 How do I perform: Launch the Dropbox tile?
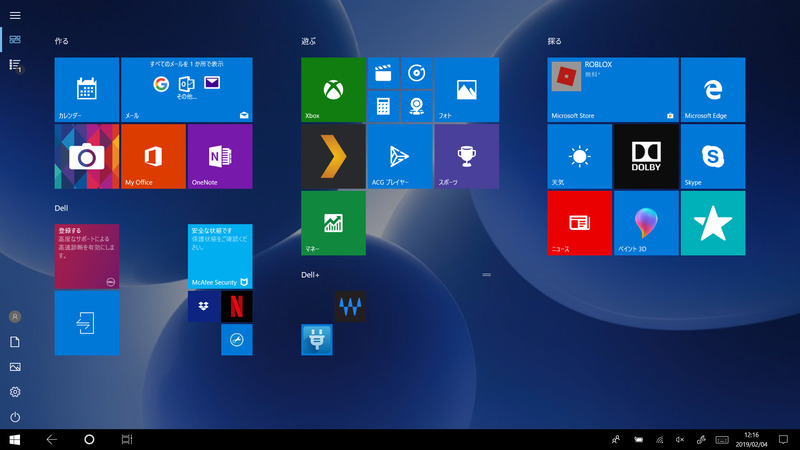(x=204, y=307)
